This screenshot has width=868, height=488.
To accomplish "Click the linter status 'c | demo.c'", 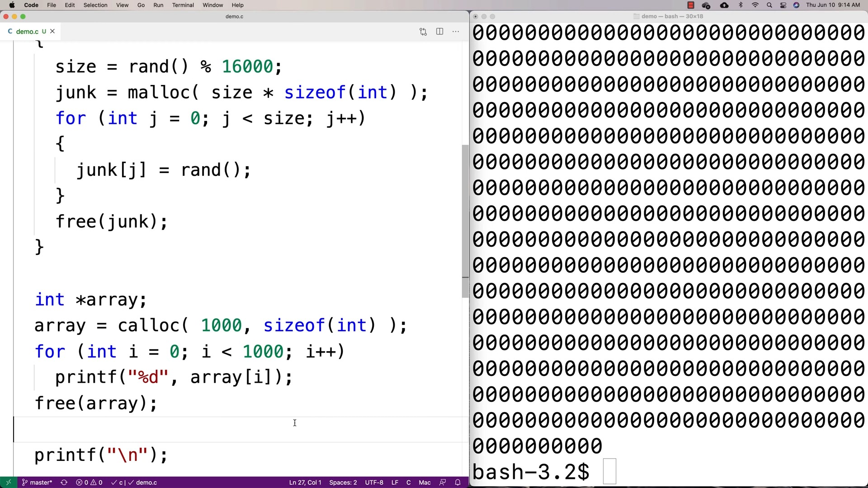I will click(134, 482).
